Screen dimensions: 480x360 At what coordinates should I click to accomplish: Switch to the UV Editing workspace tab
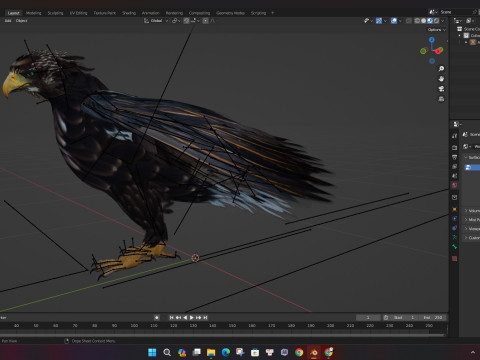(x=78, y=13)
